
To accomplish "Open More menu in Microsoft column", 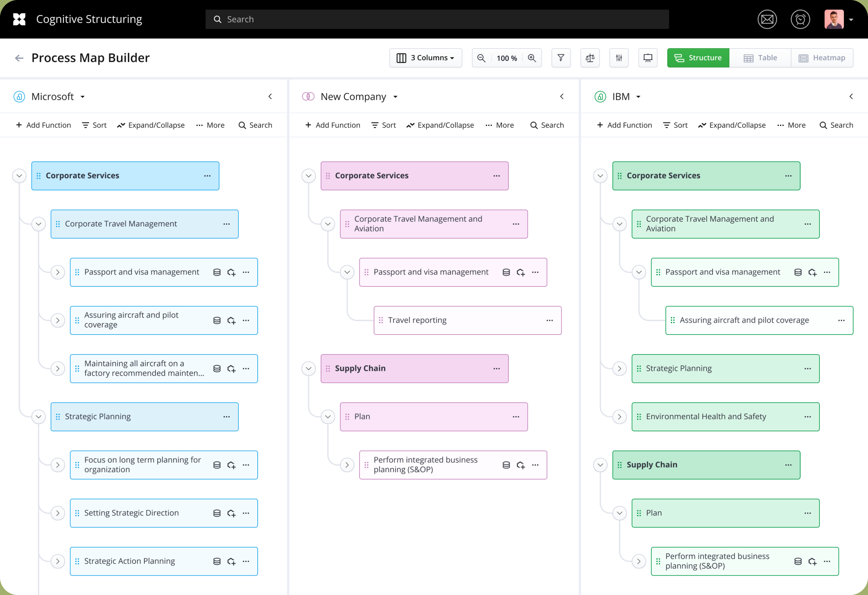I will (x=210, y=125).
